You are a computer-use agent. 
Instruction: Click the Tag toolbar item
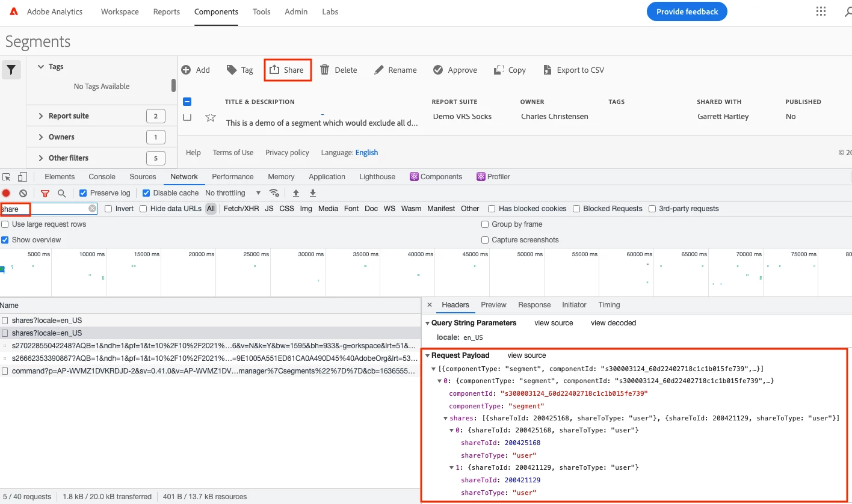tap(239, 70)
